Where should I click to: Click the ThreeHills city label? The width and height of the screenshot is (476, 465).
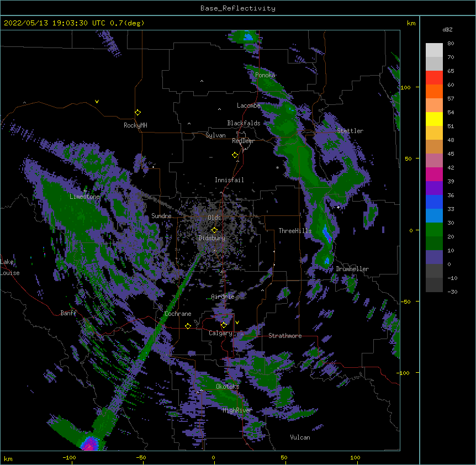coord(295,231)
